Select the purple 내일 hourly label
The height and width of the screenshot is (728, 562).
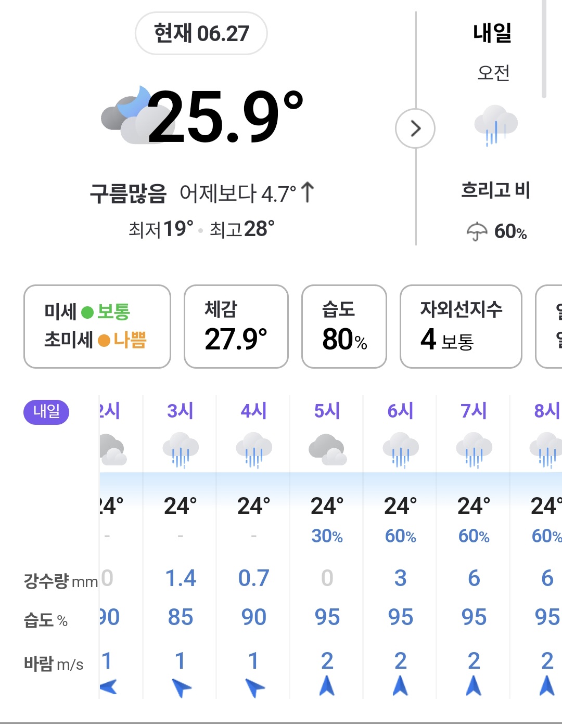[x=46, y=412]
